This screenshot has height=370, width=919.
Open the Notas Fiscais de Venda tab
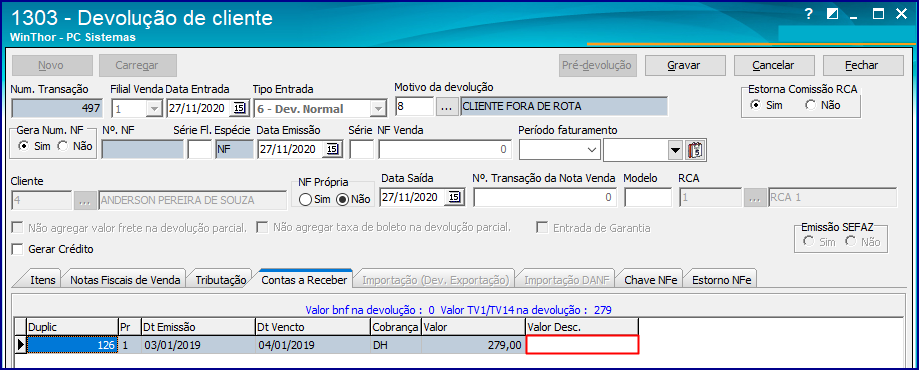pos(125,280)
